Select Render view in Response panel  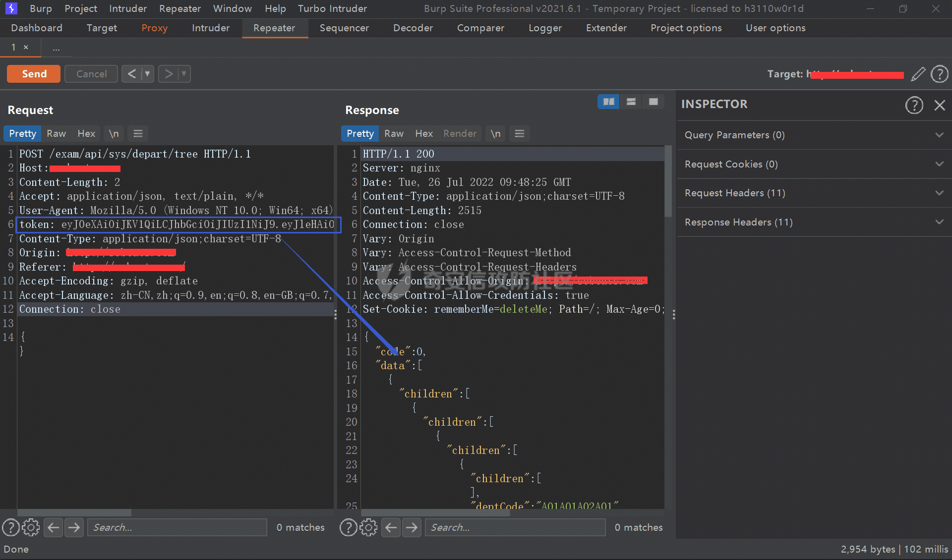coord(460,133)
